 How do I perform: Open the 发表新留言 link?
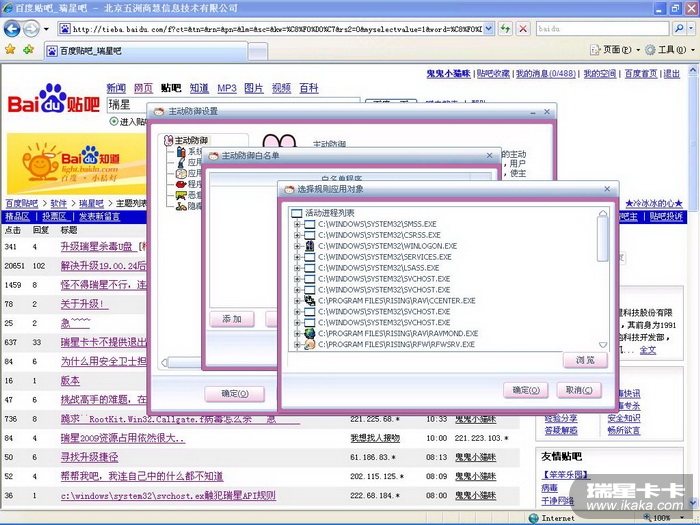(99, 217)
